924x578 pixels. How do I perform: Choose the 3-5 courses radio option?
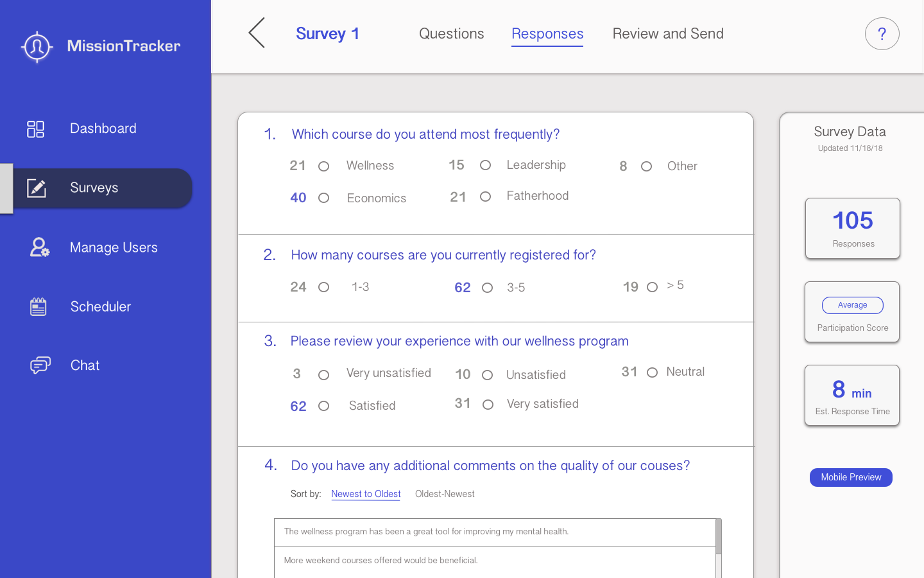coord(488,288)
